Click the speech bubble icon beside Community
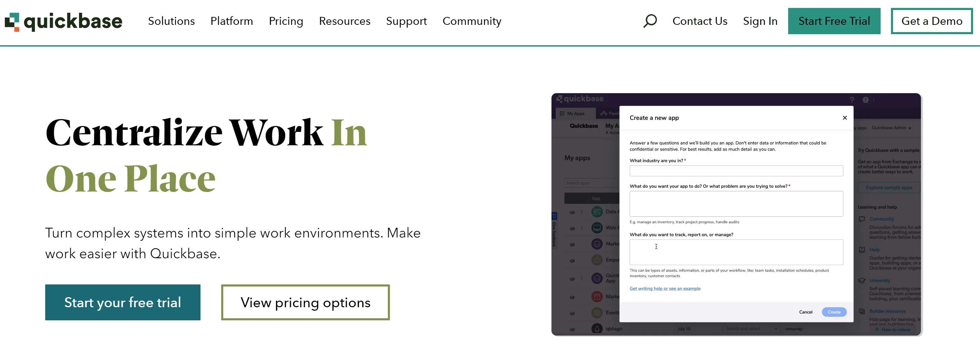Image resolution: width=980 pixels, height=359 pixels. click(x=862, y=219)
